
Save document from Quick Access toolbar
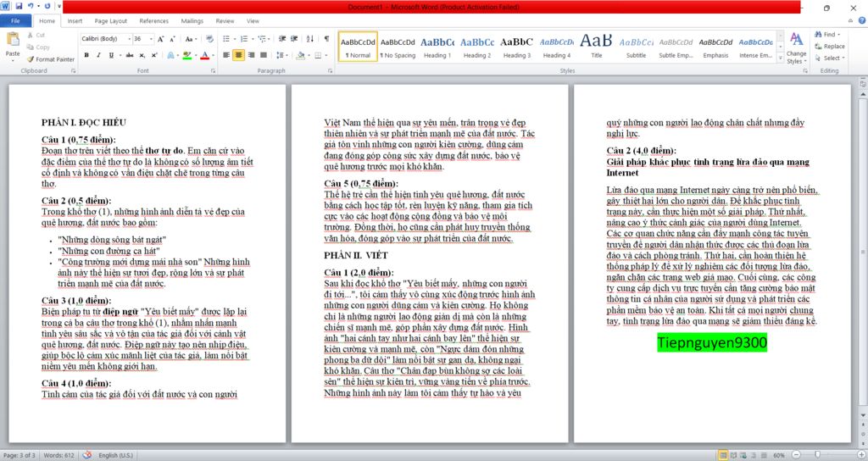[x=19, y=7]
